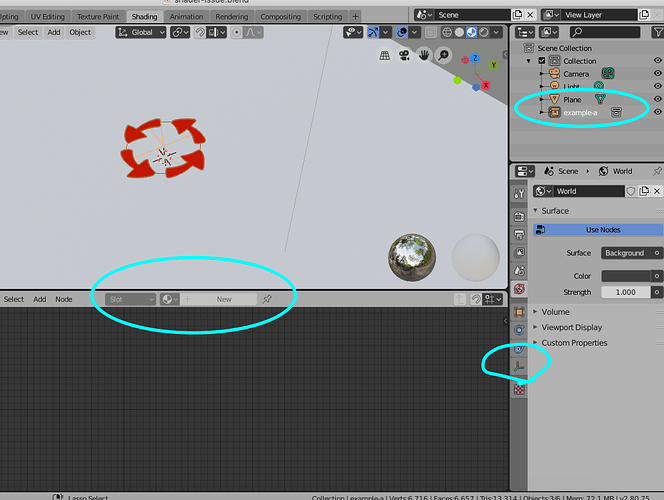The width and height of the screenshot is (664, 500).
Task: Click the camera data icon in outliner
Action: (x=608, y=73)
